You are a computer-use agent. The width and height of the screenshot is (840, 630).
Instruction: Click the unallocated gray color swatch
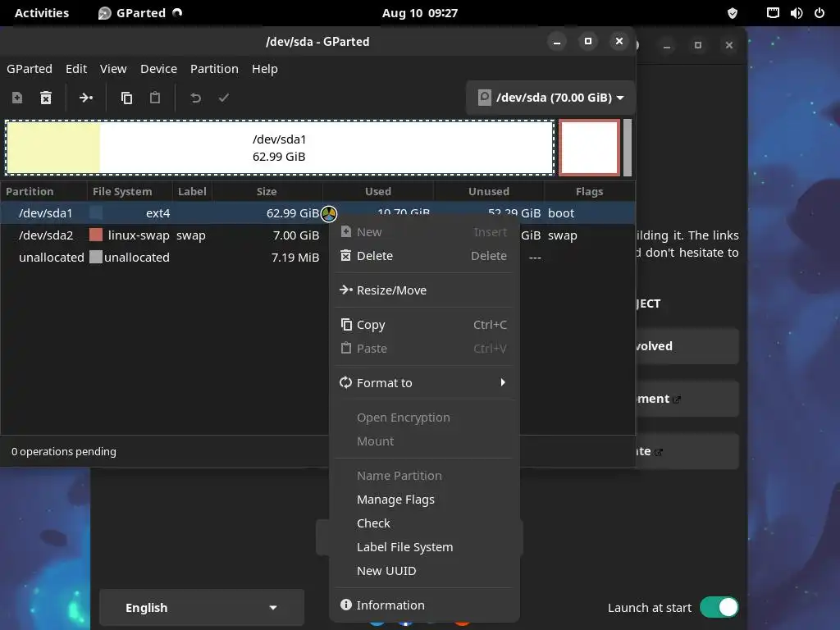96,257
